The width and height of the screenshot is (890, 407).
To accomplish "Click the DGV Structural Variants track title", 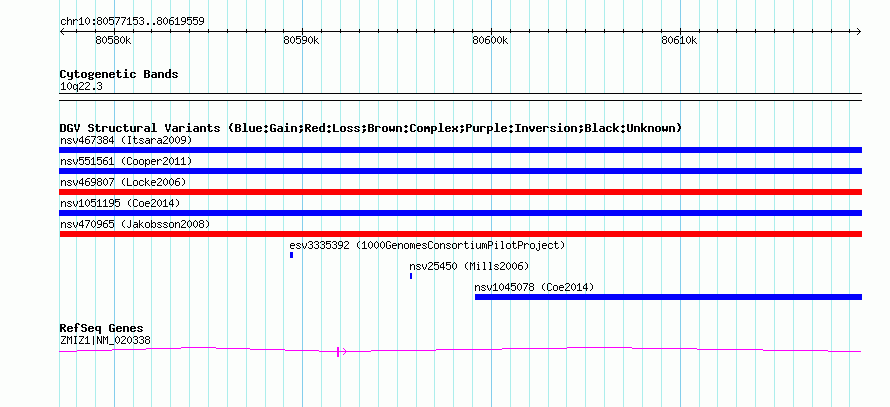I will (x=370, y=128).
